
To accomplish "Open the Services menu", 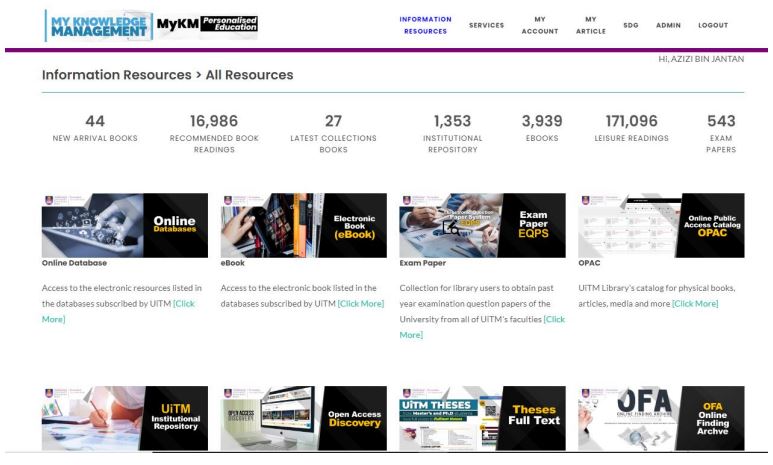I will pos(486,25).
